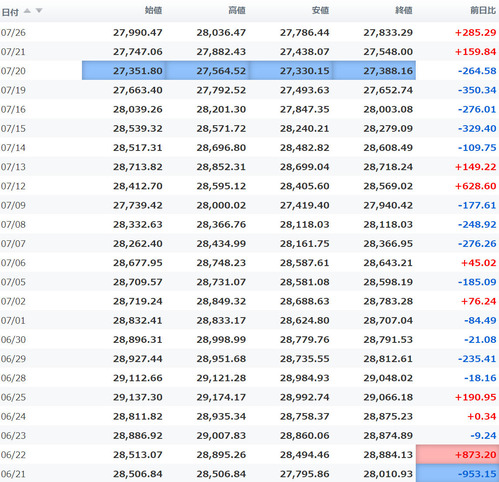Viewport: 499px width, 482px height.
Task: Click the 終値 column header
Action: 404,10
